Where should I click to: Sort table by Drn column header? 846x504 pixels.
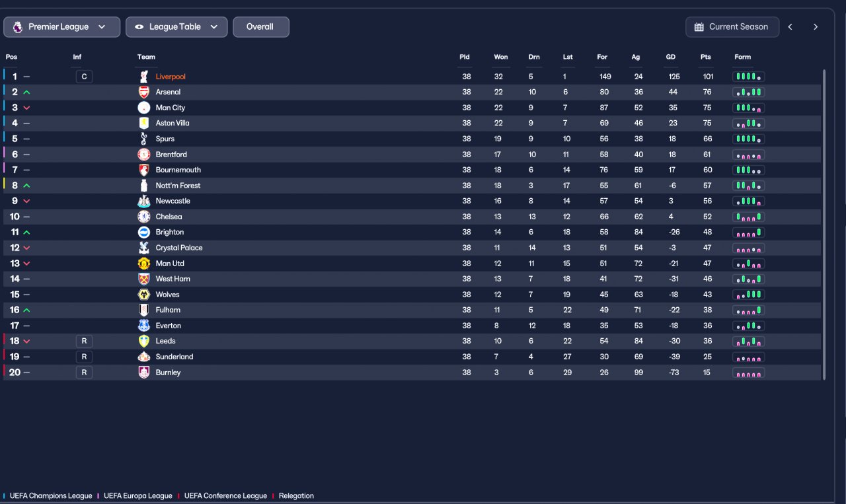534,57
